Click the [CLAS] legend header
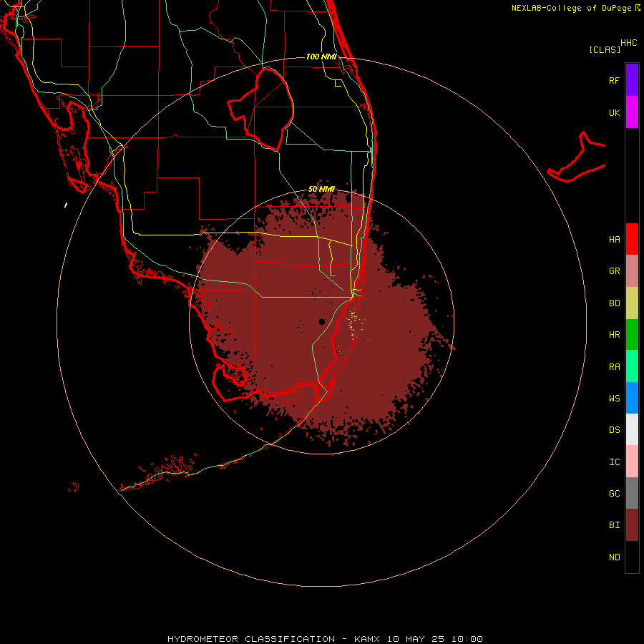The width and height of the screenshot is (644, 644). (x=605, y=49)
